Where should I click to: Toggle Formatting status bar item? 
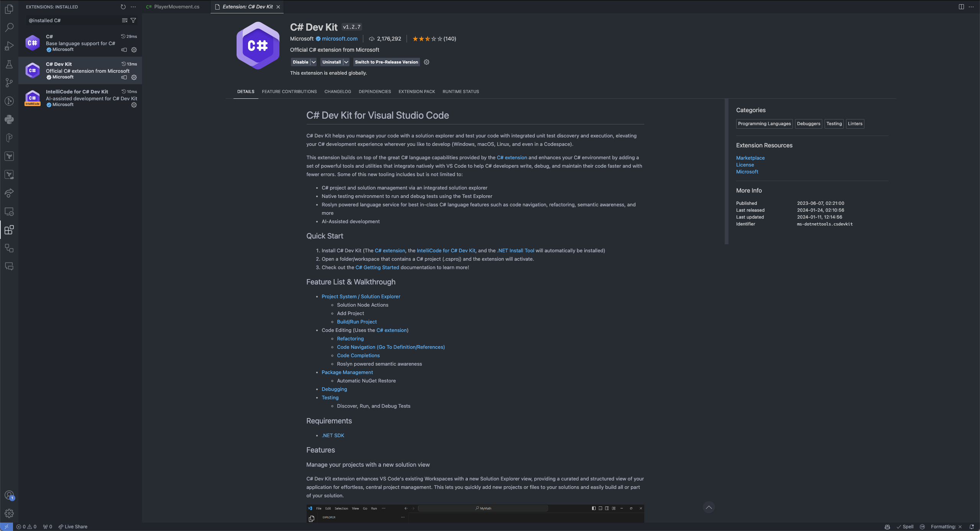coord(946,527)
